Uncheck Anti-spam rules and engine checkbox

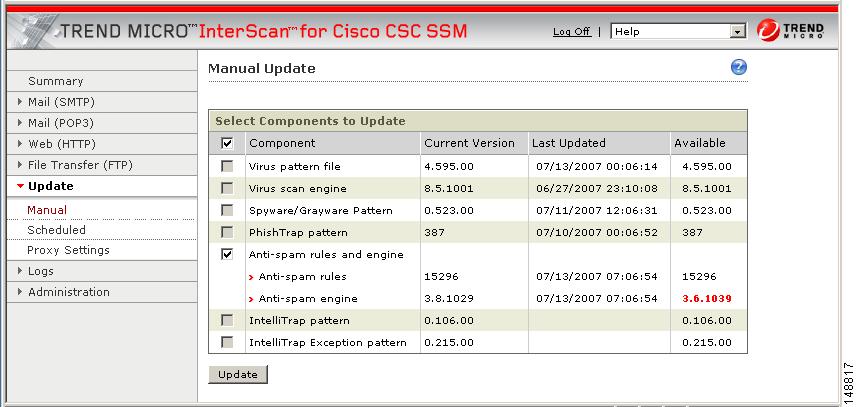click(227, 254)
